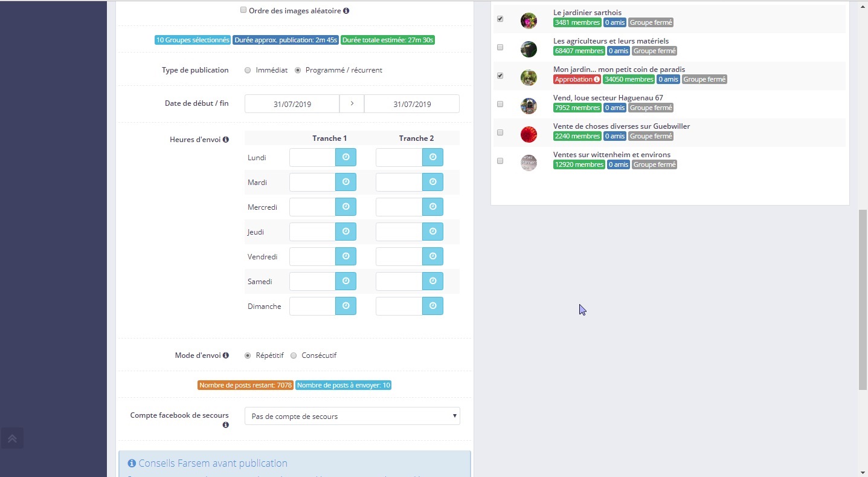Open clock picker for Mercredi Tranche 1
This screenshot has width=868, height=477.
346,207
